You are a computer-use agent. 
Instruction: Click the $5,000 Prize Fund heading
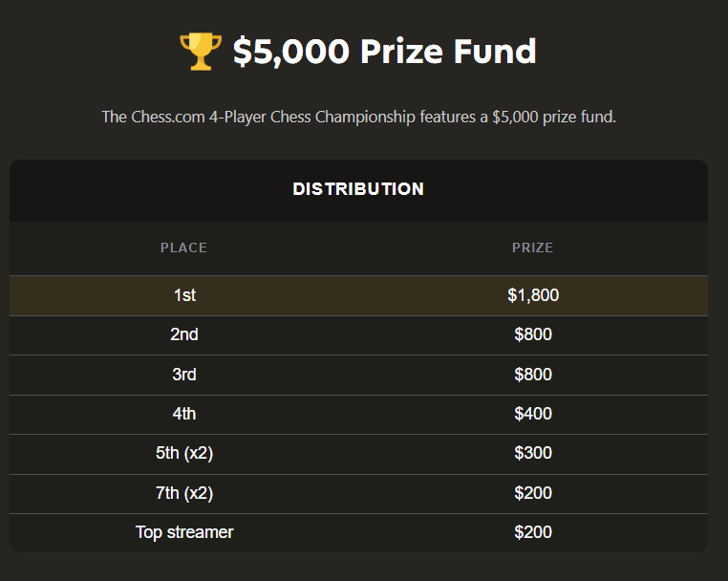[x=384, y=52]
